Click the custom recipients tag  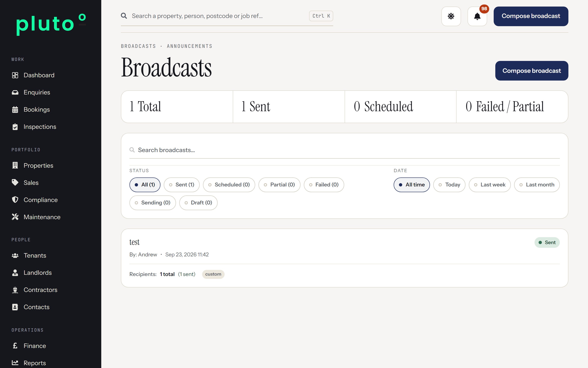point(213,274)
